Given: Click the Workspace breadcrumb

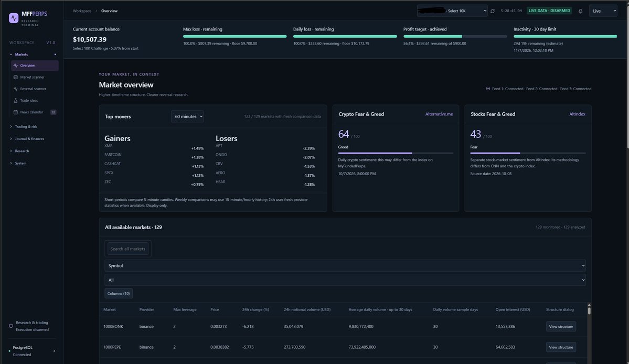Looking at the screenshot, I should 82,11.
